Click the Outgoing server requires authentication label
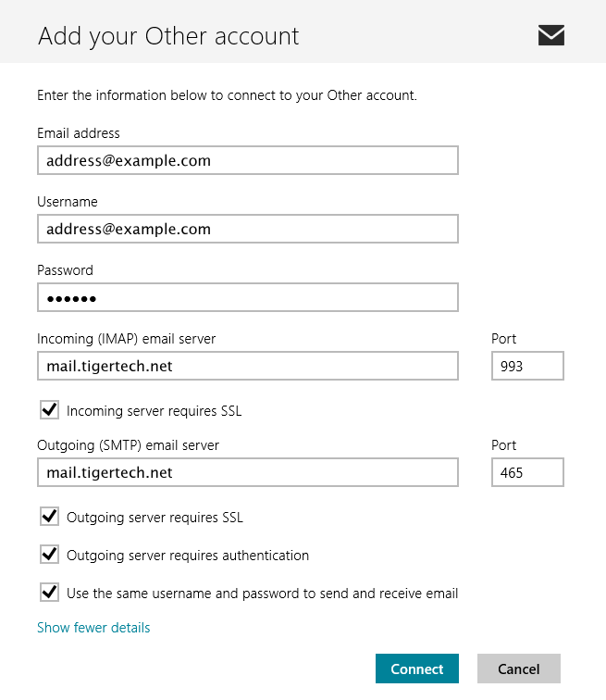Screen dimensions: 606x700 coord(188,556)
